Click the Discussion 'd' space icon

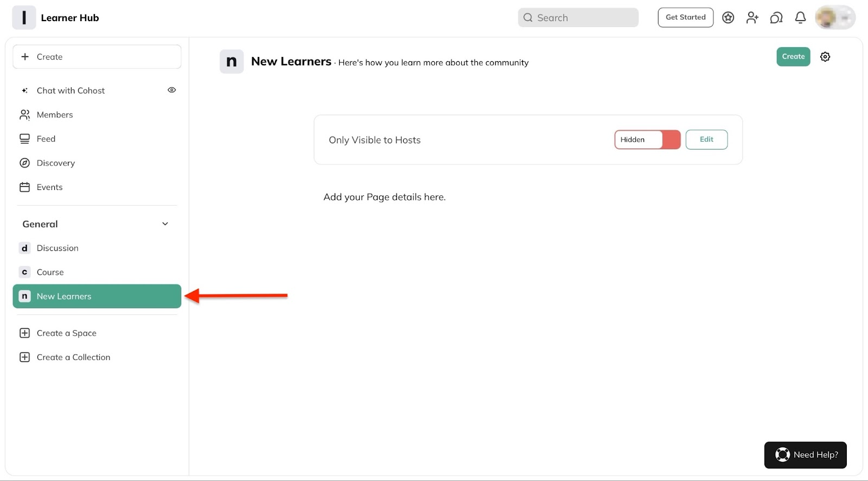[x=24, y=248]
